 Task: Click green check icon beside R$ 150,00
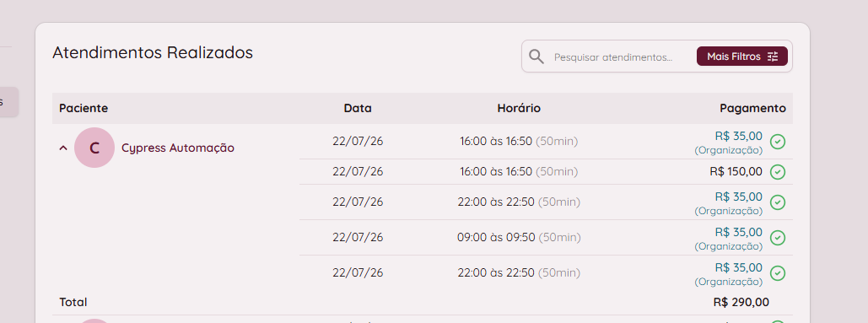[778, 172]
